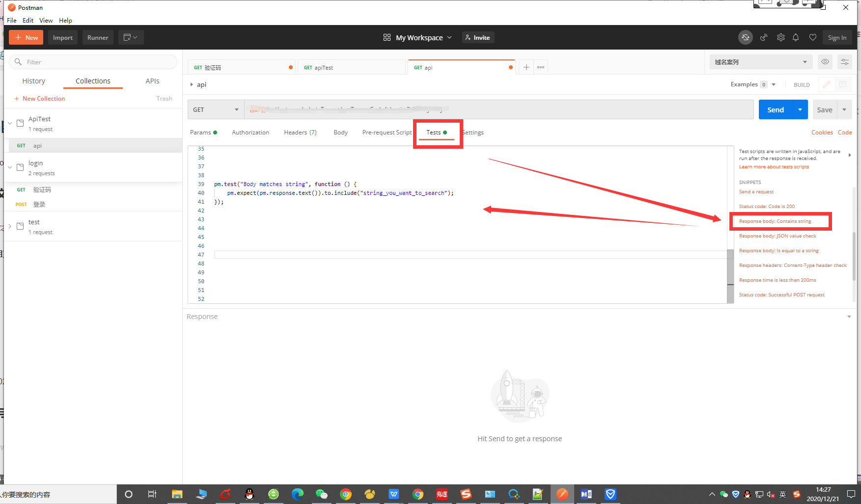
Task: Send the request
Action: 776,109
